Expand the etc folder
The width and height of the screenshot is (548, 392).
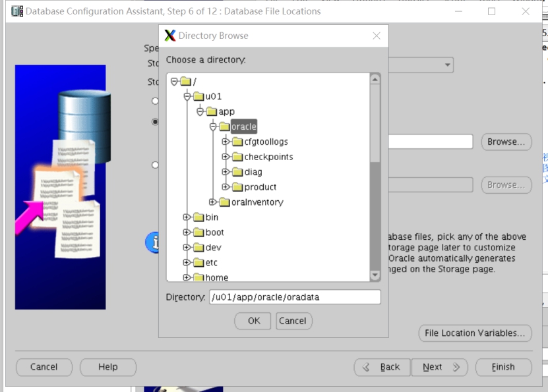click(x=187, y=262)
